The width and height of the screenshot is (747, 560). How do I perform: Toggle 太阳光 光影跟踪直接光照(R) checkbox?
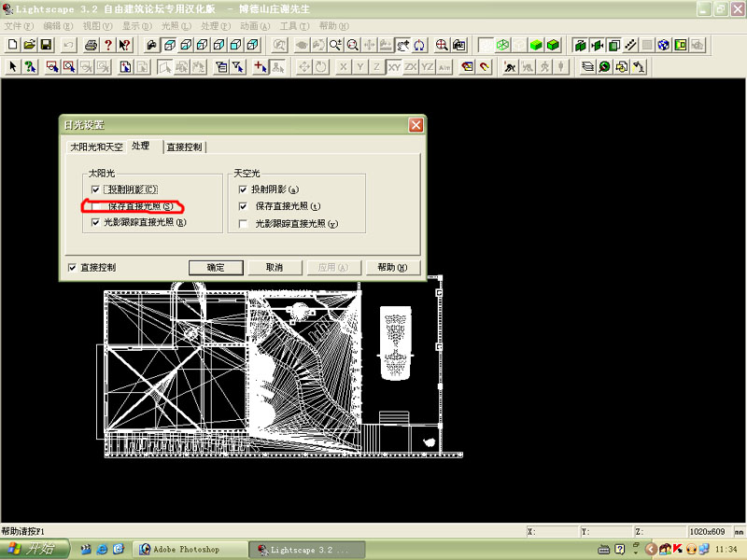pos(95,222)
